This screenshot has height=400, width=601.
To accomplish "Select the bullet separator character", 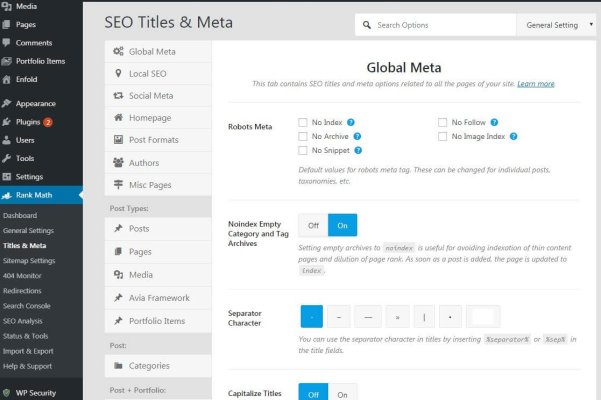I will (450, 316).
